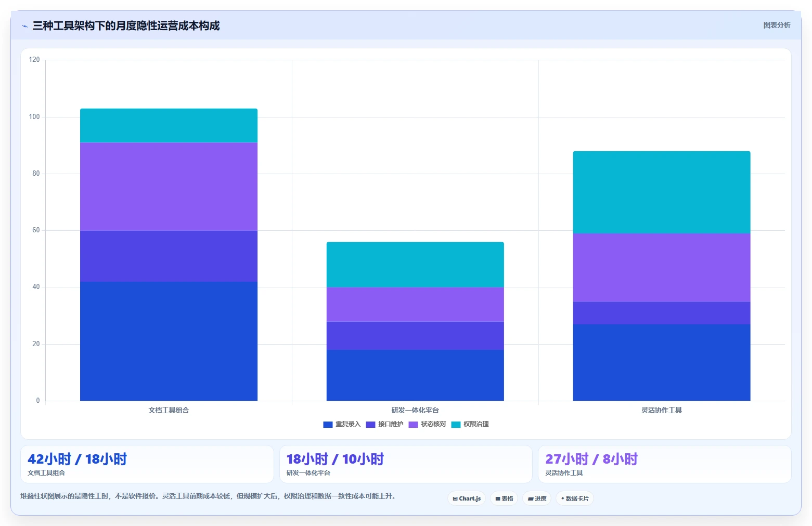Viewport: 812px width, 526px height.
Task: Click the 研发一体化平台 x-axis label
Action: pyautogui.click(x=415, y=410)
